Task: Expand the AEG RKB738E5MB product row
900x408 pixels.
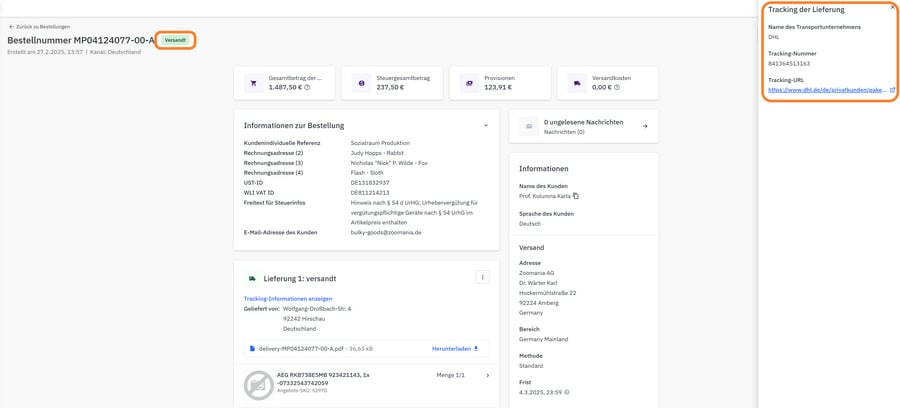Action: coord(487,375)
